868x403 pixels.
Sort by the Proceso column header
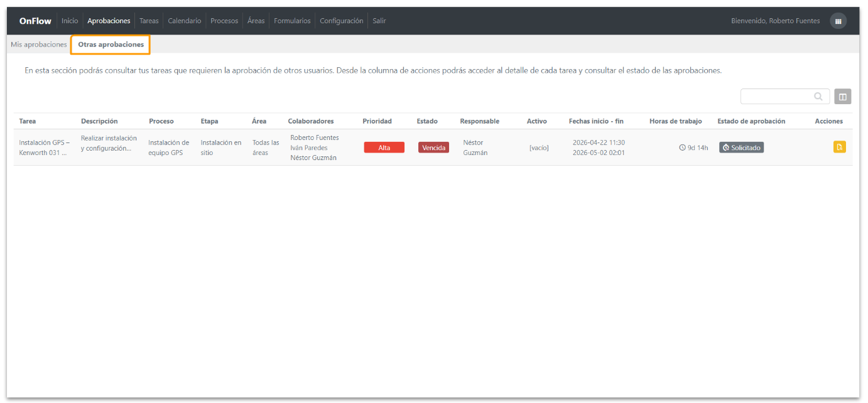tap(161, 121)
